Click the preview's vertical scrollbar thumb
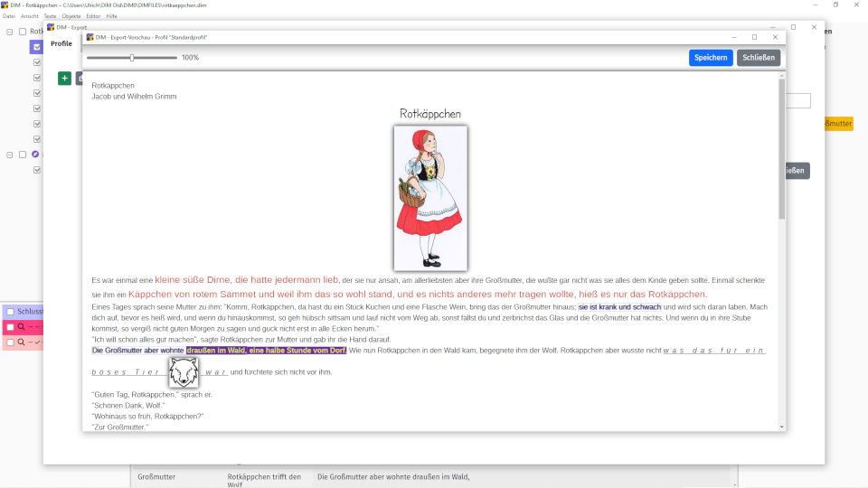The height and width of the screenshot is (488, 868). coord(781,149)
